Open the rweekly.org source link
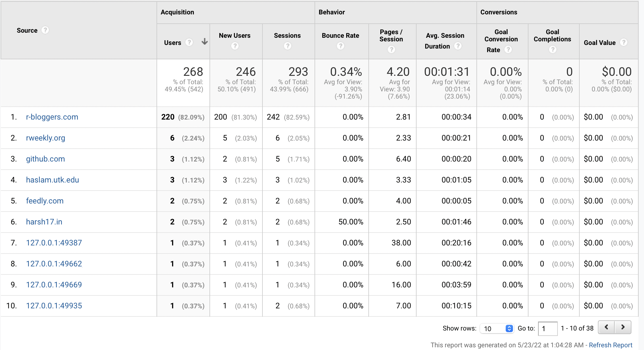Viewport: 644px width, 350px height. pyautogui.click(x=45, y=138)
